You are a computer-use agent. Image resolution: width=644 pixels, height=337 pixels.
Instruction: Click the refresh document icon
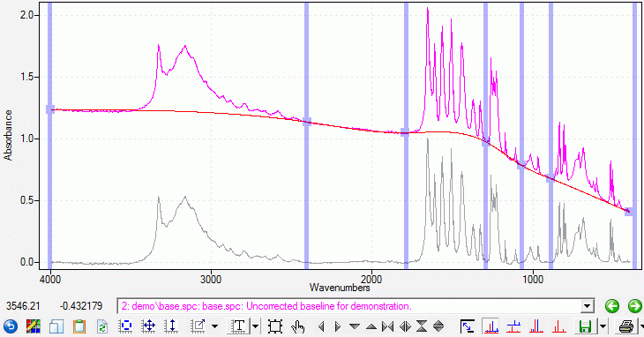(x=101, y=326)
